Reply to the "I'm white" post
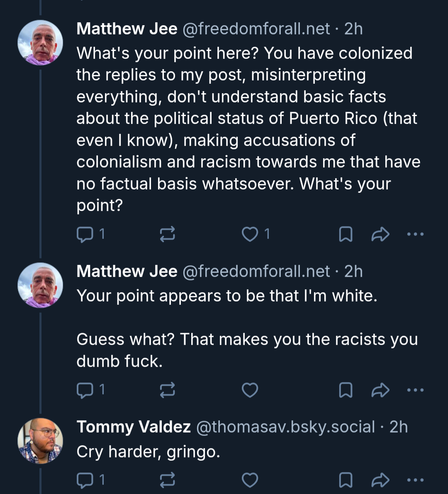 point(85,390)
